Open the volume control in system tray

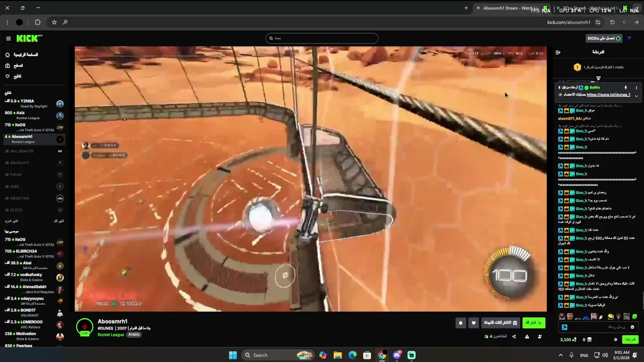(x=606, y=355)
